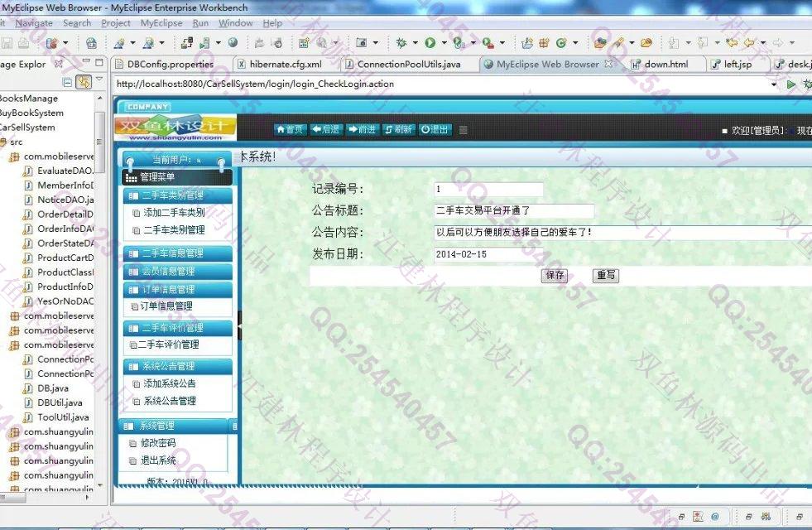Click the 保存 save button
Viewport: 812px width, 530px height.
(554, 276)
